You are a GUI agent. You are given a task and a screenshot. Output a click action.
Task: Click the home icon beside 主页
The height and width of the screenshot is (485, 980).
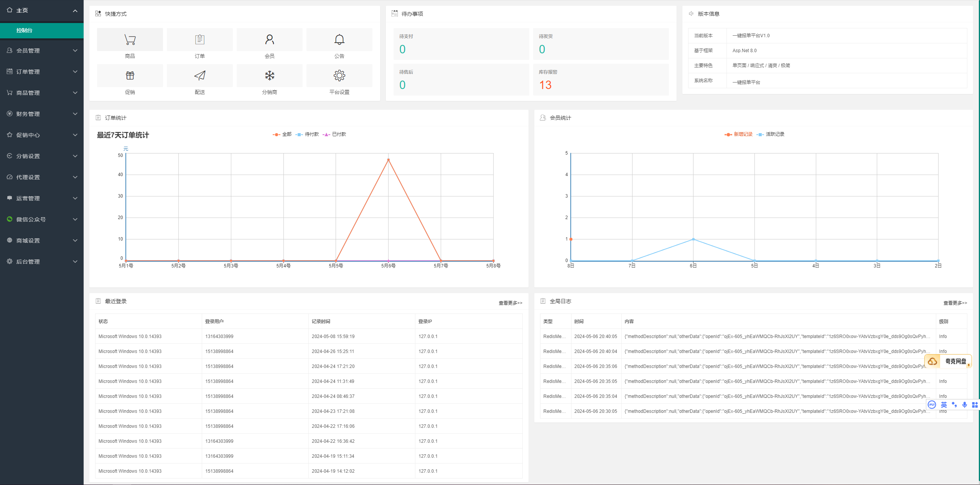10,10
